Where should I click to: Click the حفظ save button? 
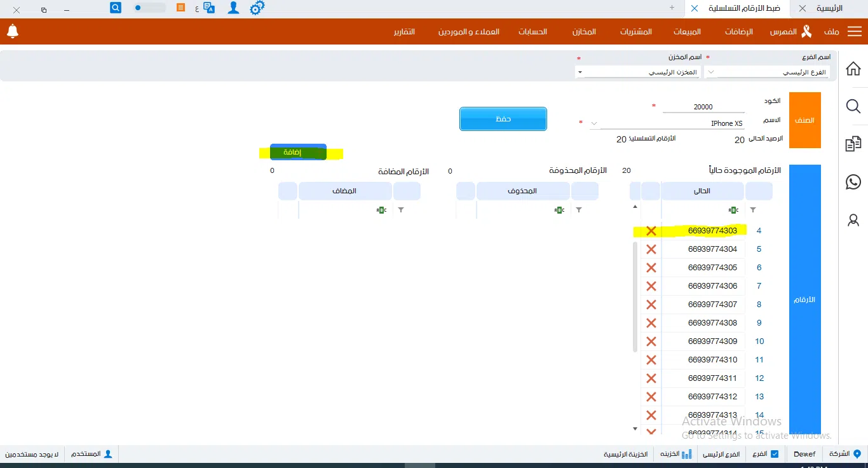coord(503,119)
